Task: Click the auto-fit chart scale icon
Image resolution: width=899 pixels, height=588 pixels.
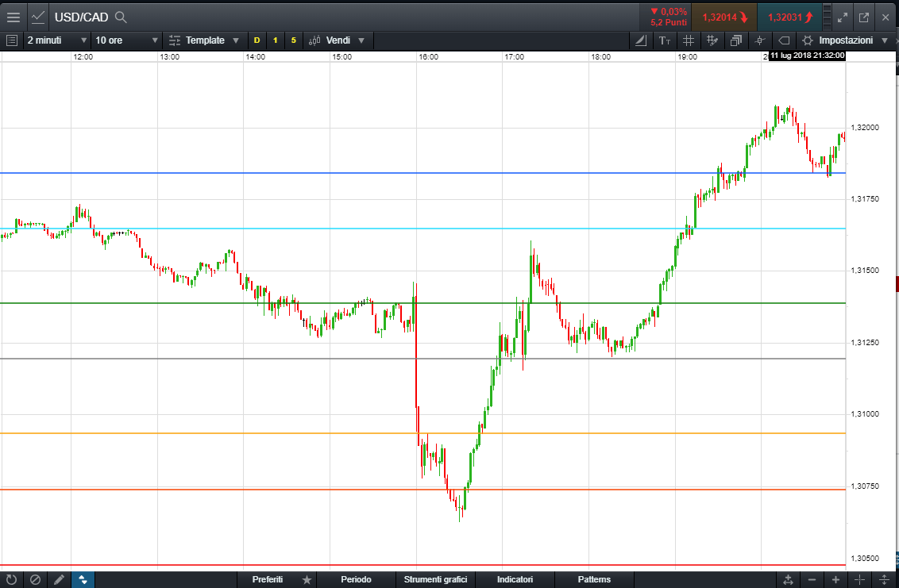Action: pos(789,580)
